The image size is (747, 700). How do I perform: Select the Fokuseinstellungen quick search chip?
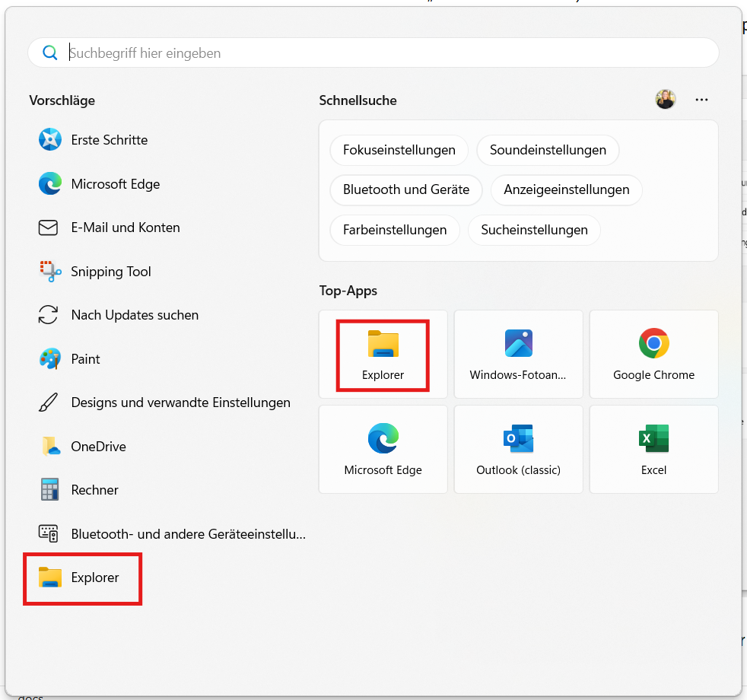[x=399, y=150]
